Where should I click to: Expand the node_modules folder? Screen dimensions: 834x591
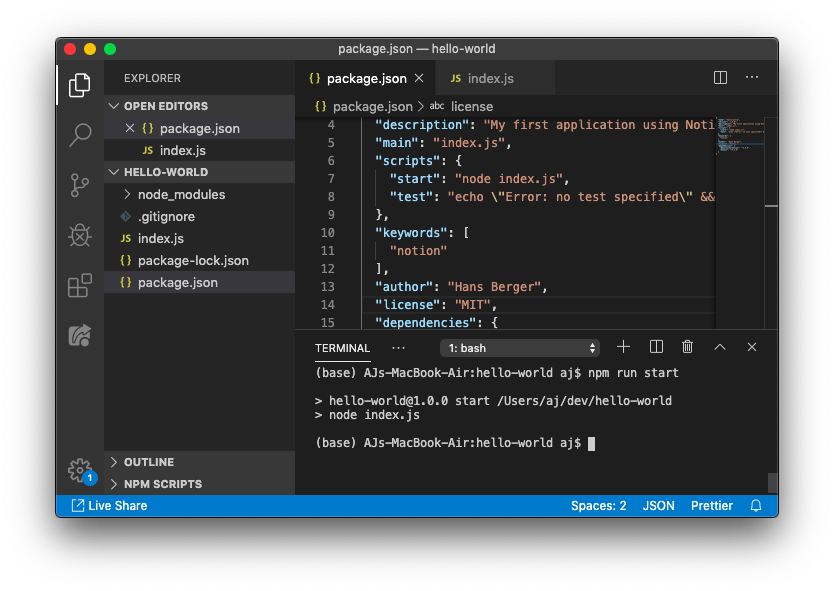click(x=181, y=194)
